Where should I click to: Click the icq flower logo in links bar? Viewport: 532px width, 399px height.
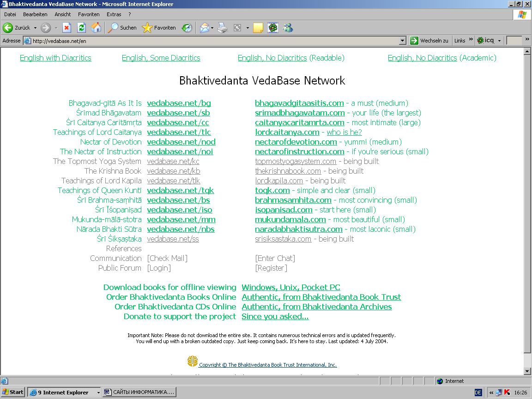[480, 41]
